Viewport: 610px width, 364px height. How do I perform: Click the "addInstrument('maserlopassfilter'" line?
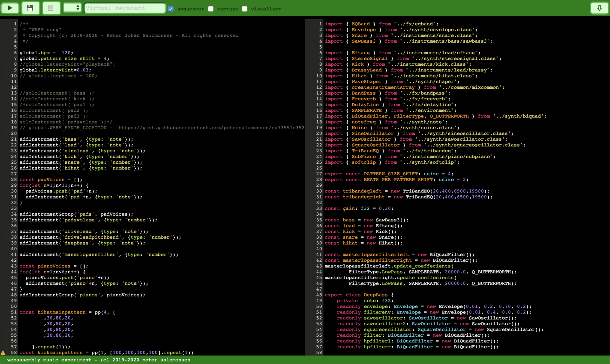pos(99,254)
